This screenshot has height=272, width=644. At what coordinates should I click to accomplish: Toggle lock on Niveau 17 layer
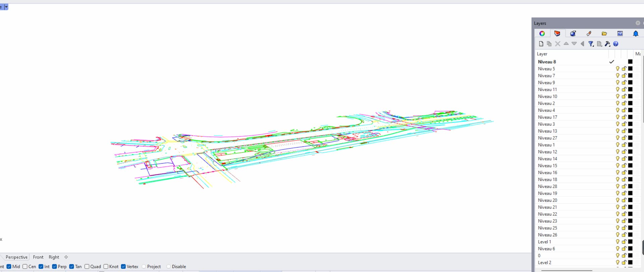click(x=624, y=117)
